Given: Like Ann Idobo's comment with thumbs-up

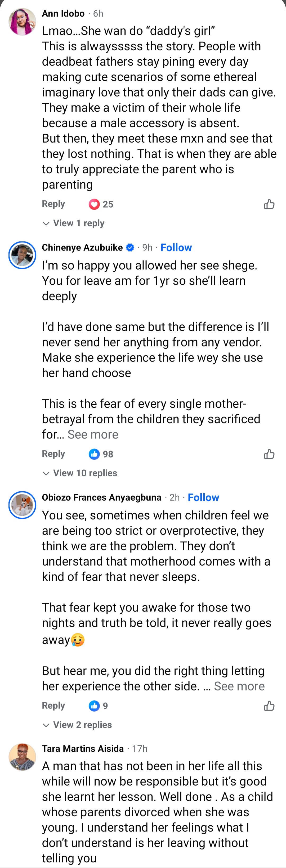Looking at the screenshot, I should 269,204.
